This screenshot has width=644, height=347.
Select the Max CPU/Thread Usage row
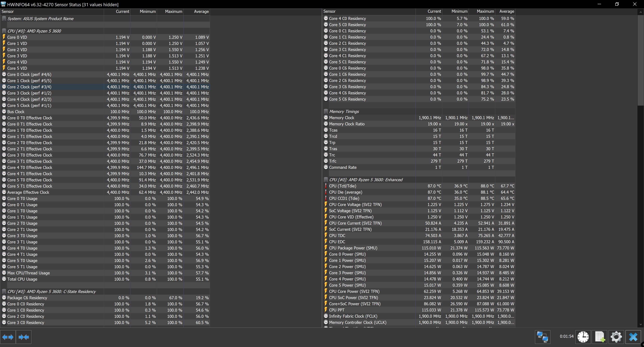[x=105, y=273]
